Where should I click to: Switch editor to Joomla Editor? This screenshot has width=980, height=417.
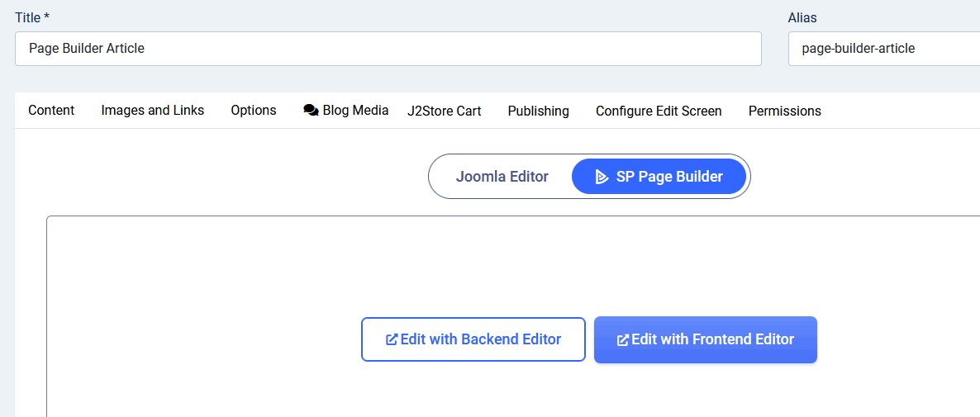502,177
